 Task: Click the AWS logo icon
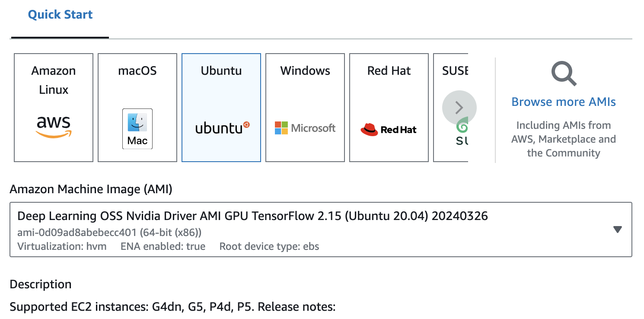tap(54, 127)
